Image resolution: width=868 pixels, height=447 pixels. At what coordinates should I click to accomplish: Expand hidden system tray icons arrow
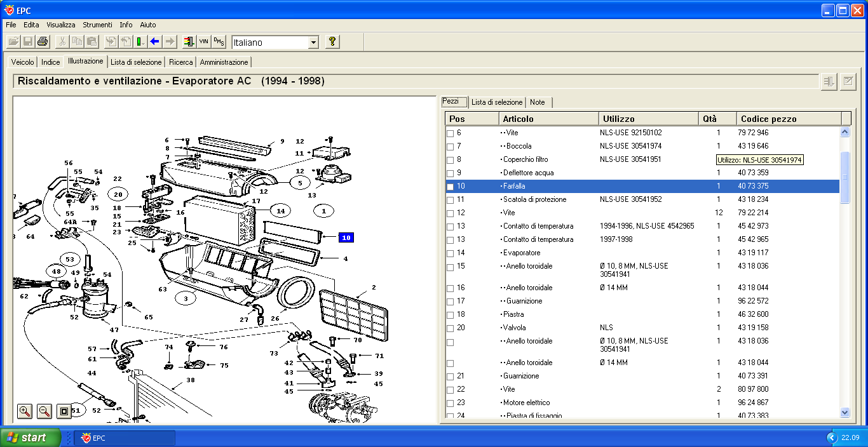831,437
